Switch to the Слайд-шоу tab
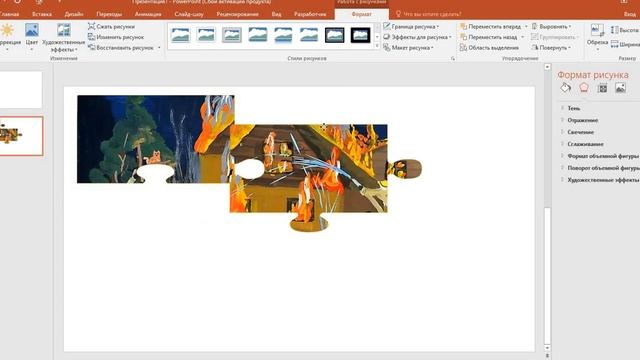Viewport: 640px width, 360px height. (189, 14)
